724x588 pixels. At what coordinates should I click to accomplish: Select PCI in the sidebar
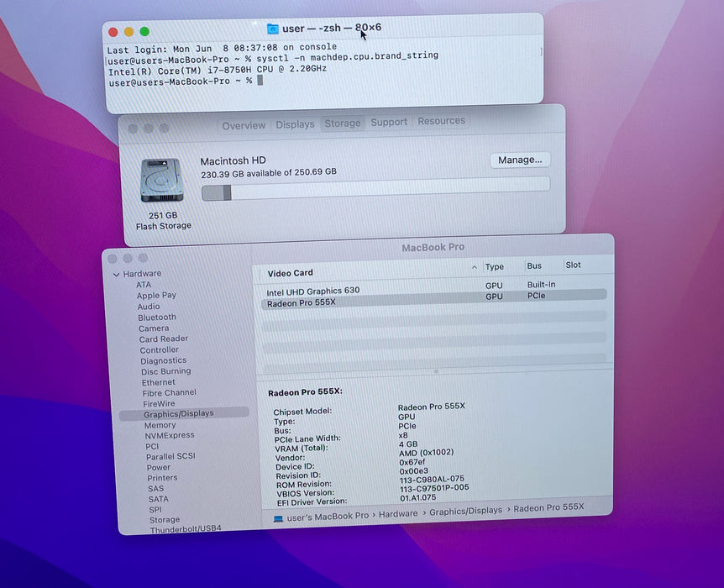click(x=152, y=446)
